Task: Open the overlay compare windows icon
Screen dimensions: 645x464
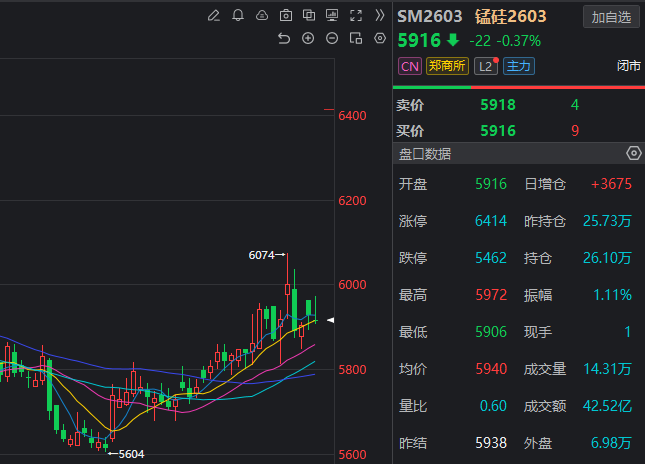Action: click(x=309, y=16)
